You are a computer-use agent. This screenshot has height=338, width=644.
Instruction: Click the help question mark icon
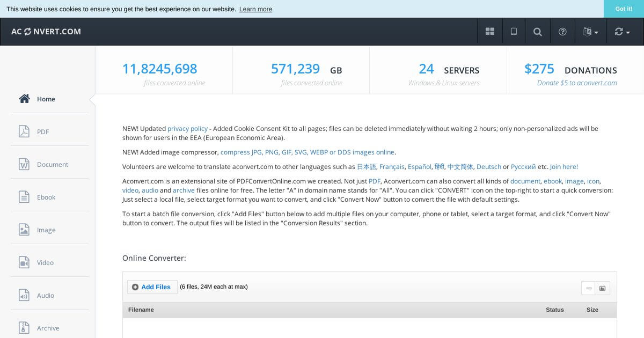[x=562, y=32]
